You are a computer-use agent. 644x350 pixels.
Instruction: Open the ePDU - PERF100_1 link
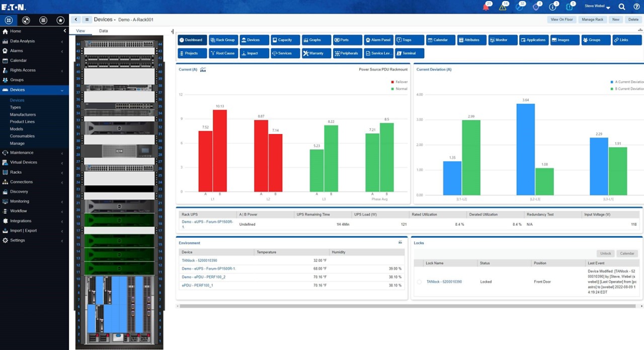(197, 285)
